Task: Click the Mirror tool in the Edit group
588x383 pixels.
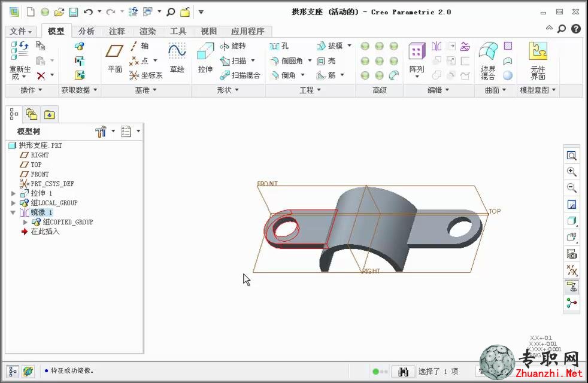Action: [x=437, y=46]
